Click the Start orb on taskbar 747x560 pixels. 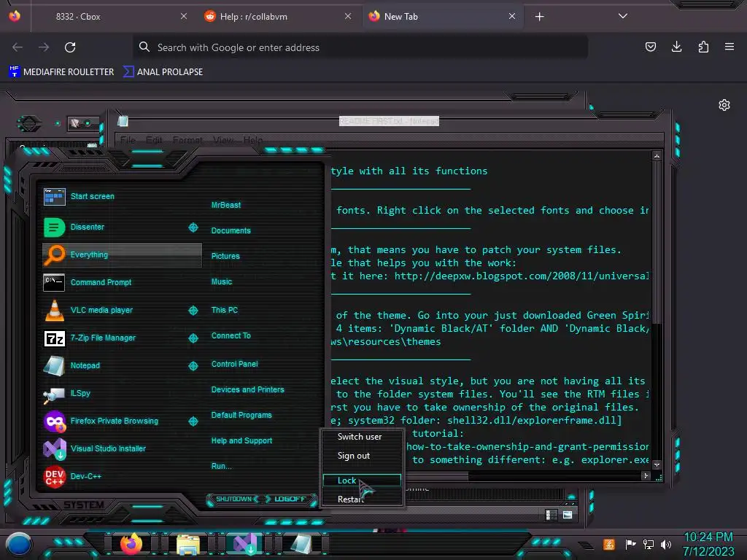point(19,544)
